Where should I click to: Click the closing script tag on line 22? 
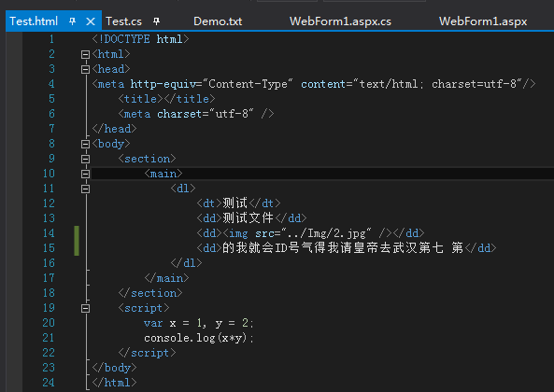[x=147, y=353]
